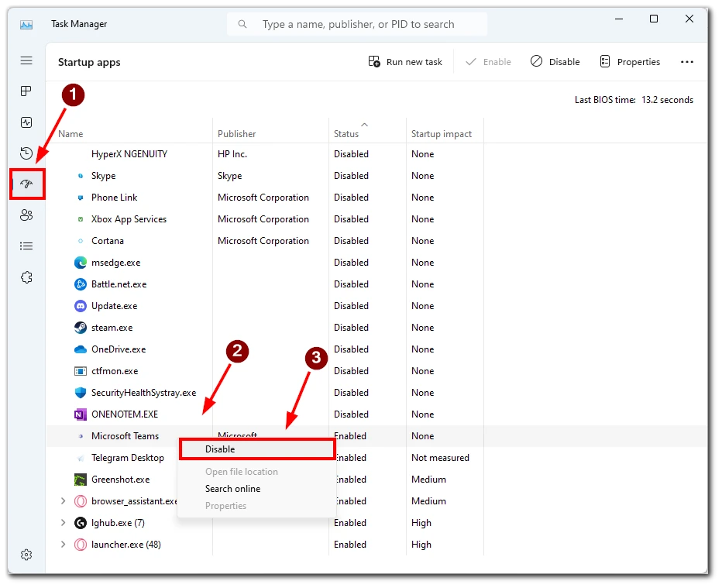Minimize the Task Manager window
This screenshot has width=722, height=588.
coord(619,19)
